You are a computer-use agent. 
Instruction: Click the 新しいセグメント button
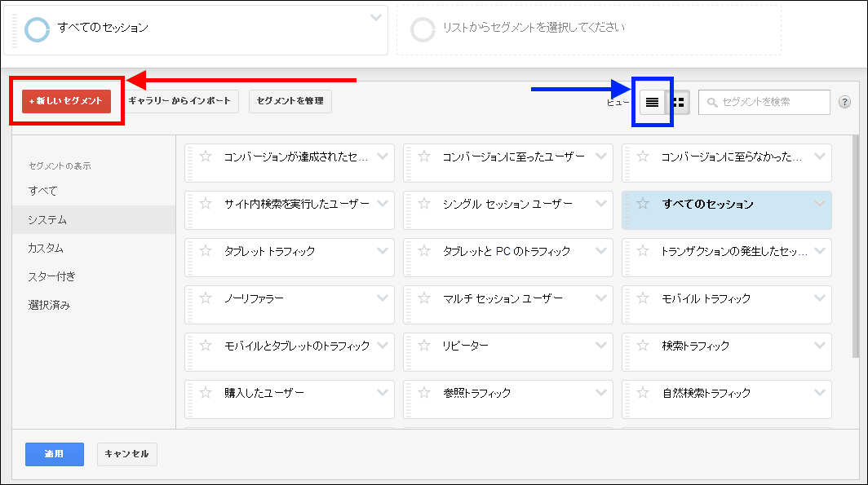click(66, 101)
